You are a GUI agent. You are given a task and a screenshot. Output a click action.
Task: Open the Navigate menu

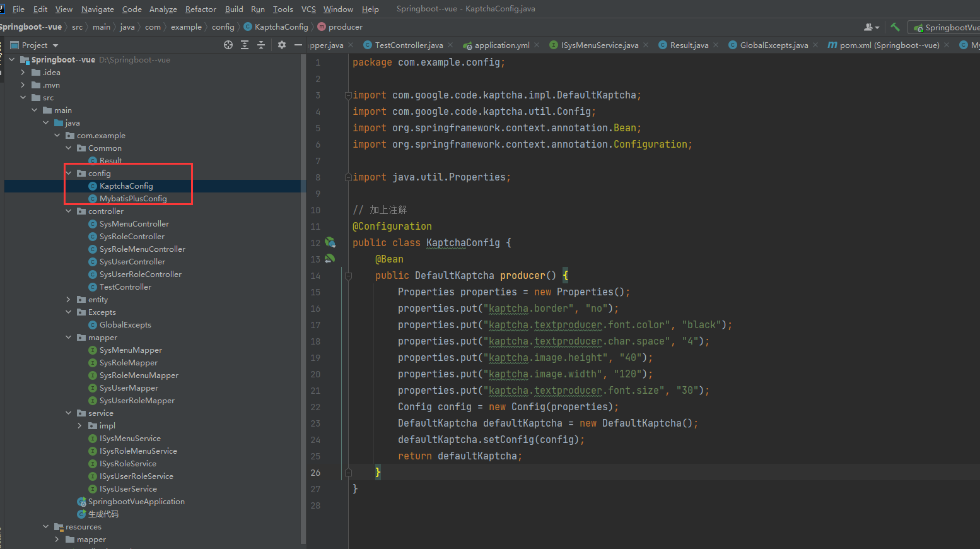click(x=98, y=9)
